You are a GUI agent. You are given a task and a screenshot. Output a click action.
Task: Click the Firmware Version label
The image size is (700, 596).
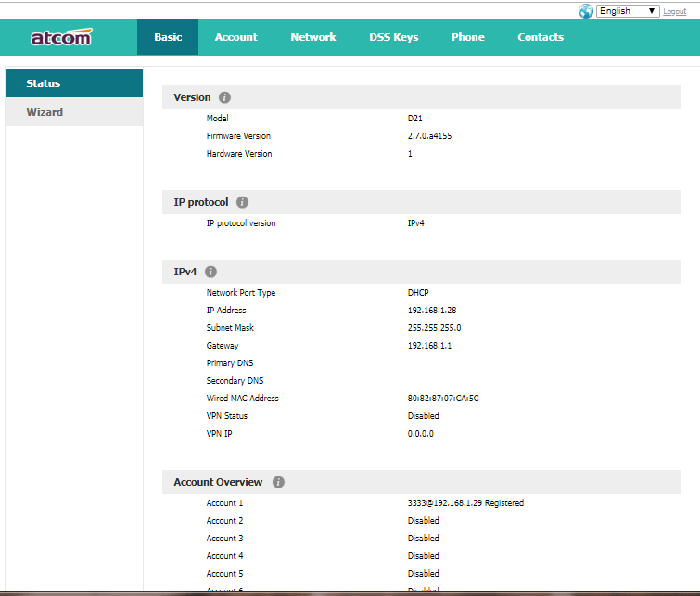(238, 135)
